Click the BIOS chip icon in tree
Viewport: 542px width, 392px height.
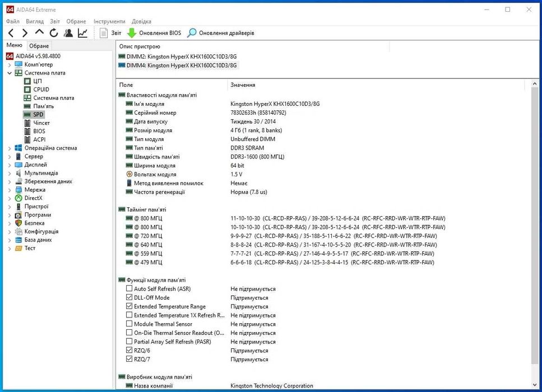(x=27, y=131)
